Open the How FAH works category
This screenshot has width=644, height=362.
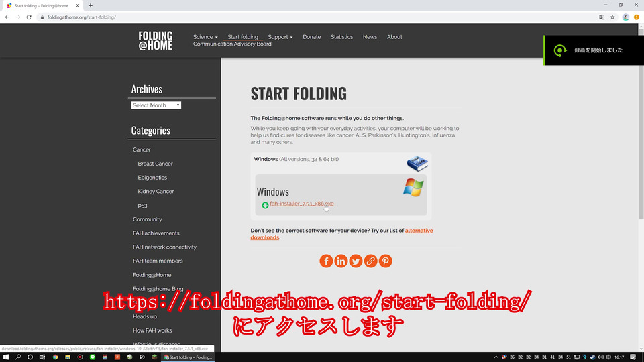click(x=152, y=330)
